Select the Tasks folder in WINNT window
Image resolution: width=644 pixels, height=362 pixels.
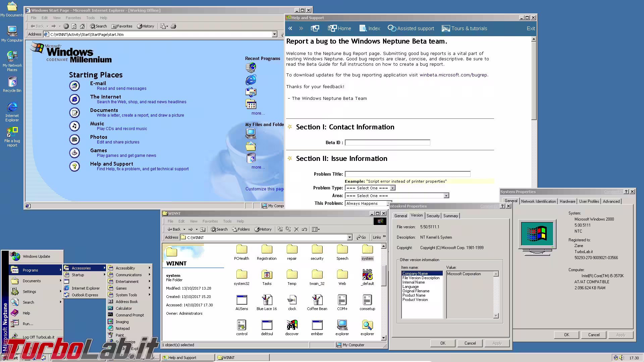[x=267, y=277]
